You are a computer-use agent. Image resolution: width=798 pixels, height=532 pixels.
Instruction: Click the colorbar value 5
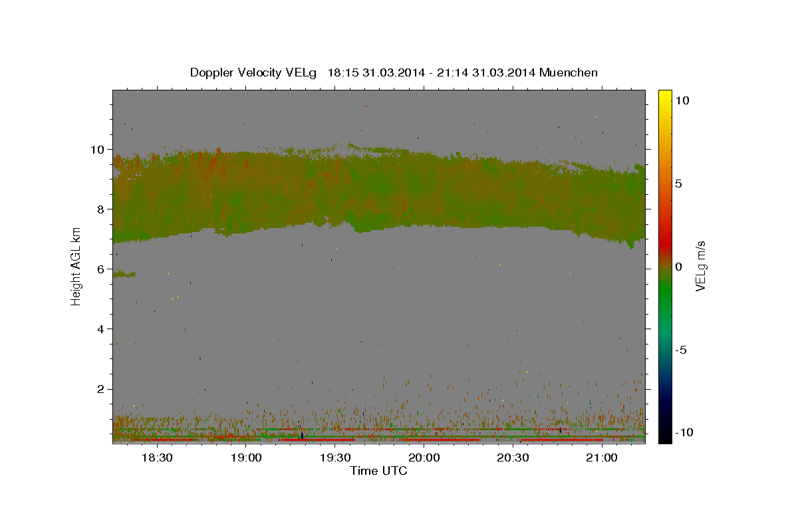click(678, 184)
